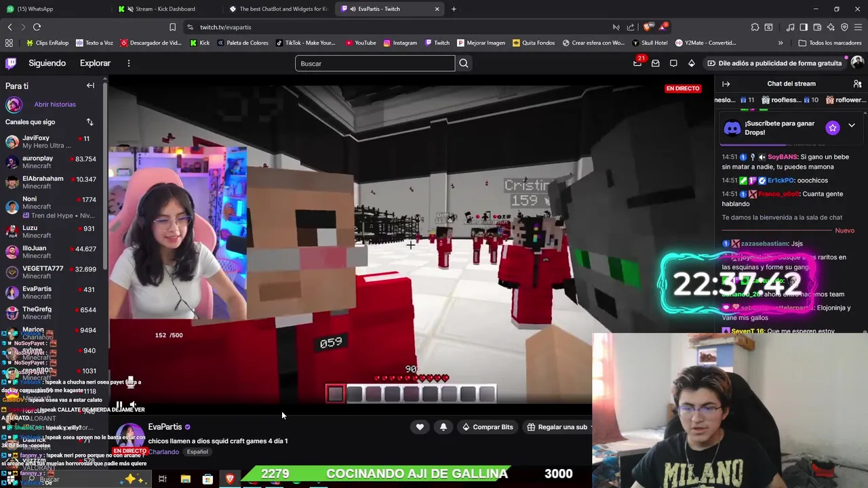Click the browser address bar URL
This screenshot has height=488, width=868.
point(225,27)
